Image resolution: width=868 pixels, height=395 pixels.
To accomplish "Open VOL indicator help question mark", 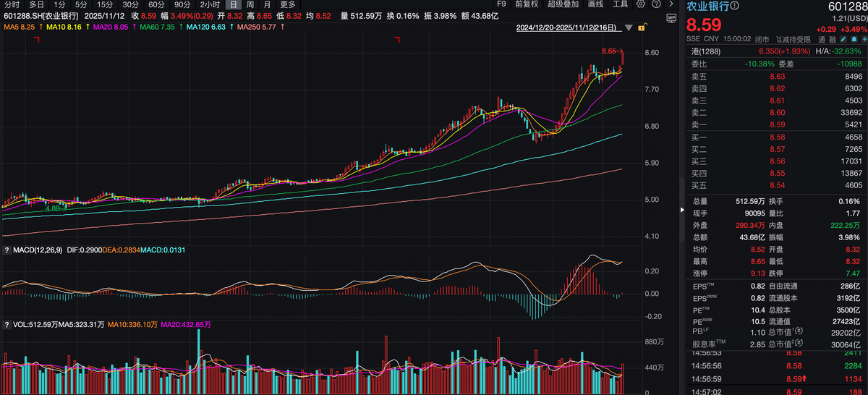I will point(7,325).
